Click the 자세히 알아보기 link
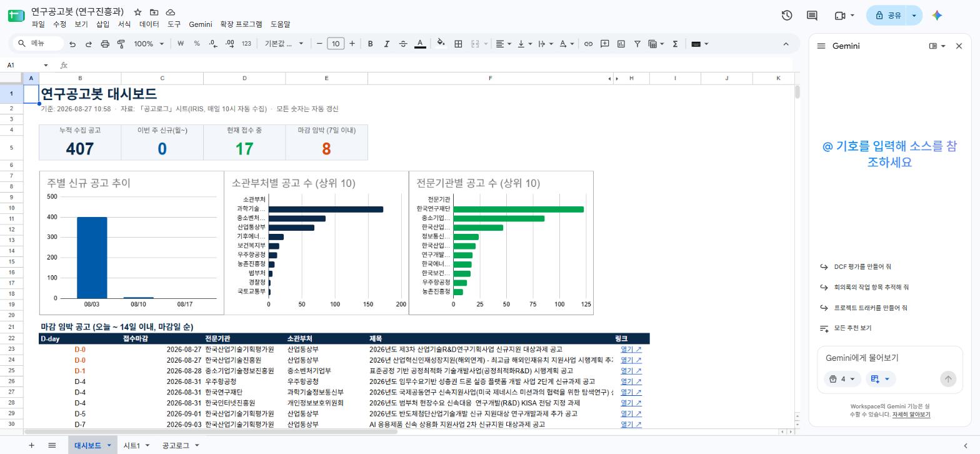The width and height of the screenshot is (980, 454). click(911, 415)
